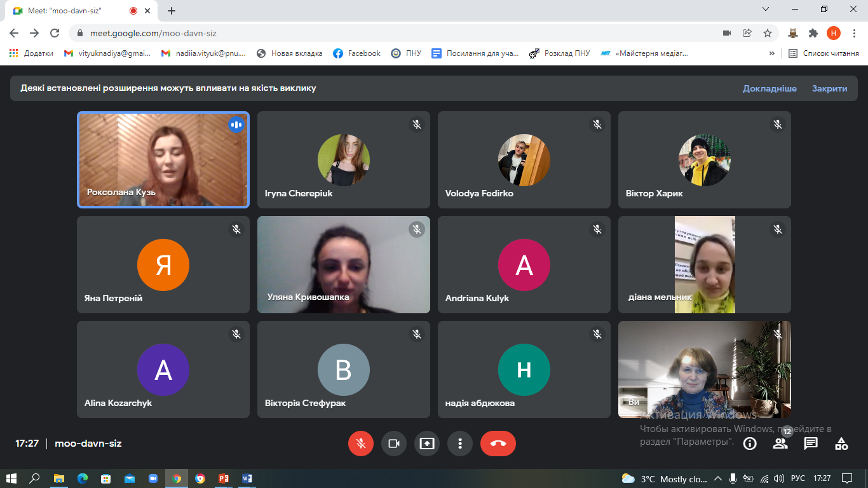Show the participants list panel
This screenshot has height=488, width=868.
(780, 444)
